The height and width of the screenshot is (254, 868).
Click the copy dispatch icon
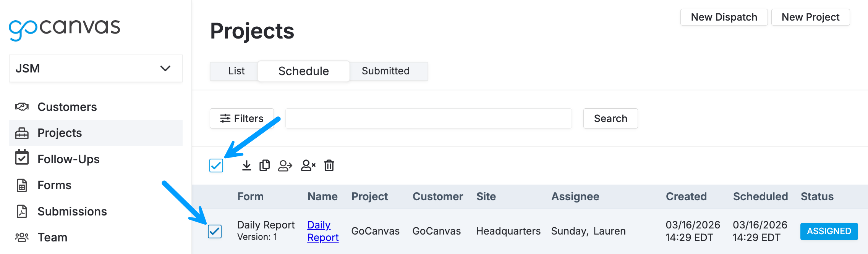tap(265, 166)
